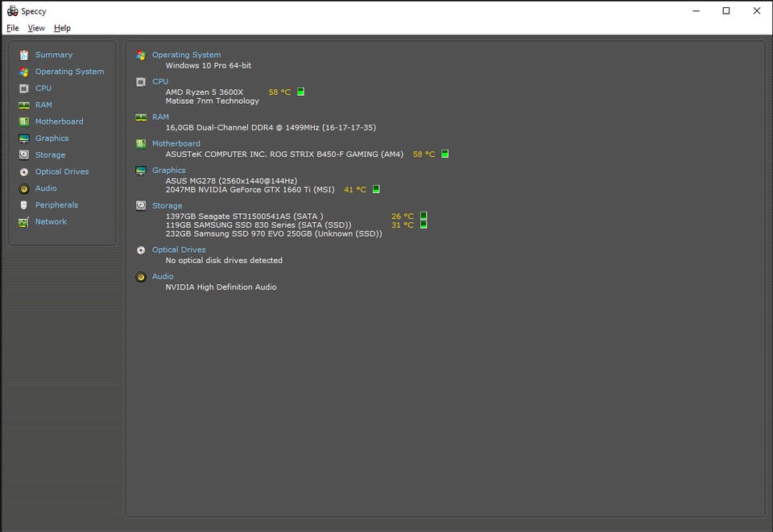Click the Optical Drives heading link in summary

coord(179,250)
